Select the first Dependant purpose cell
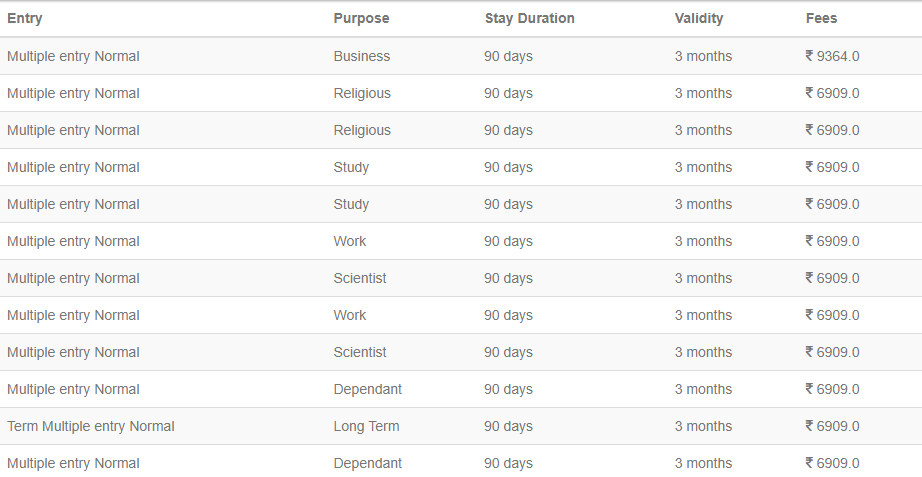This screenshot has height=477, width=922. click(x=368, y=389)
